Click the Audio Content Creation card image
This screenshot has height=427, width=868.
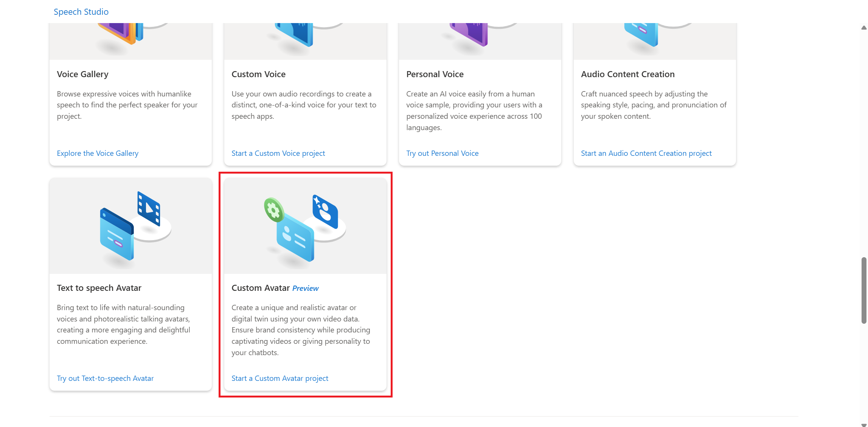tap(655, 41)
